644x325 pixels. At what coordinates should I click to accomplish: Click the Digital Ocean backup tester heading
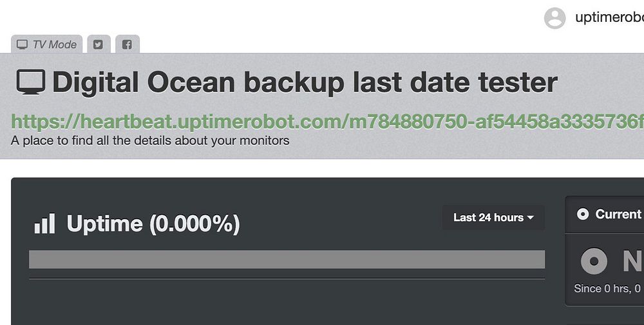[305, 83]
